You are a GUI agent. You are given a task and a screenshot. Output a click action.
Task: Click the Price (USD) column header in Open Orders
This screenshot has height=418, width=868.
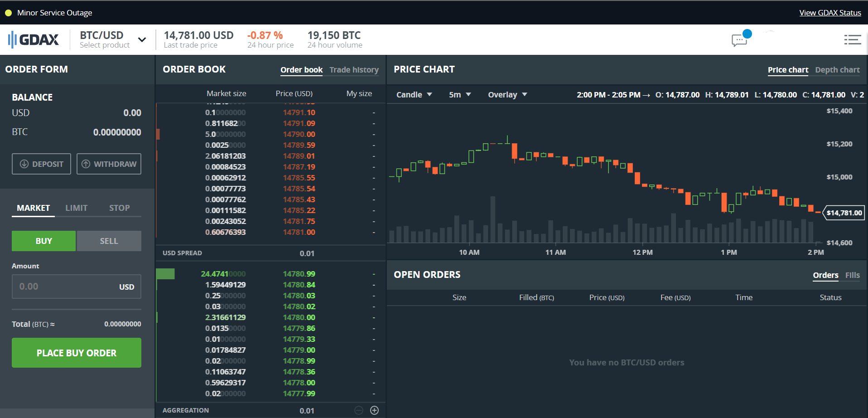607,297
